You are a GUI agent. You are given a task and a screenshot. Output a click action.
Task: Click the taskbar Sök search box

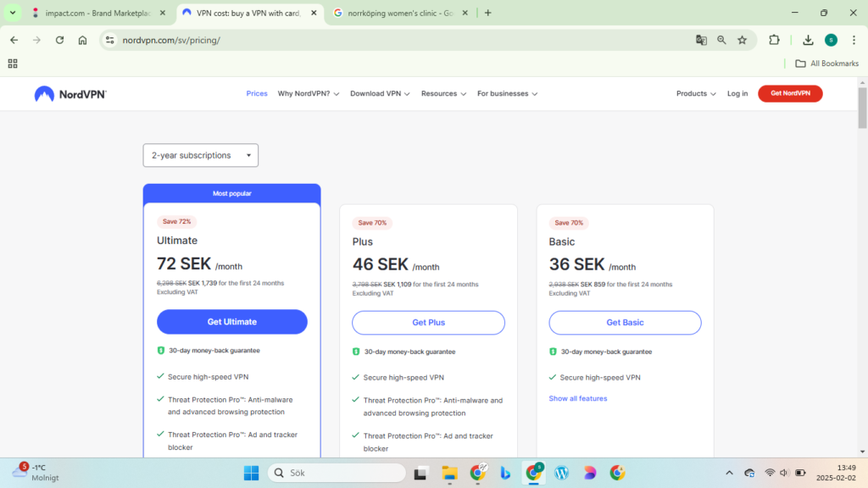point(337,473)
